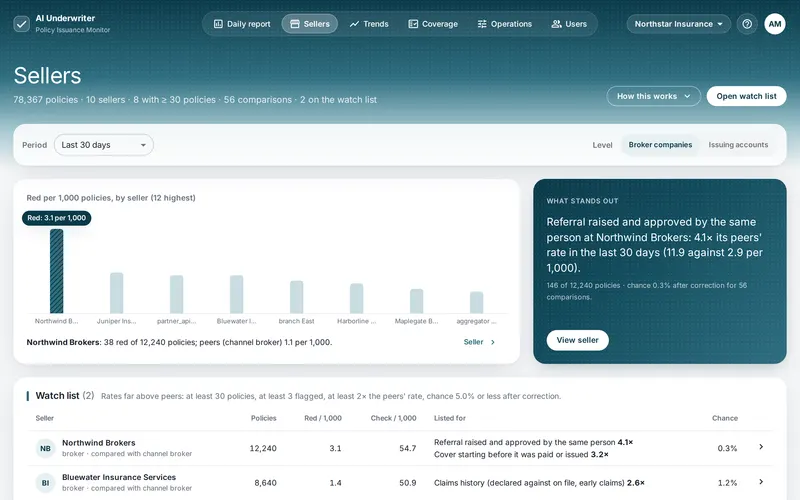Open the Daily report tab
Screen dimensions: 800x500
(x=242, y=24)
